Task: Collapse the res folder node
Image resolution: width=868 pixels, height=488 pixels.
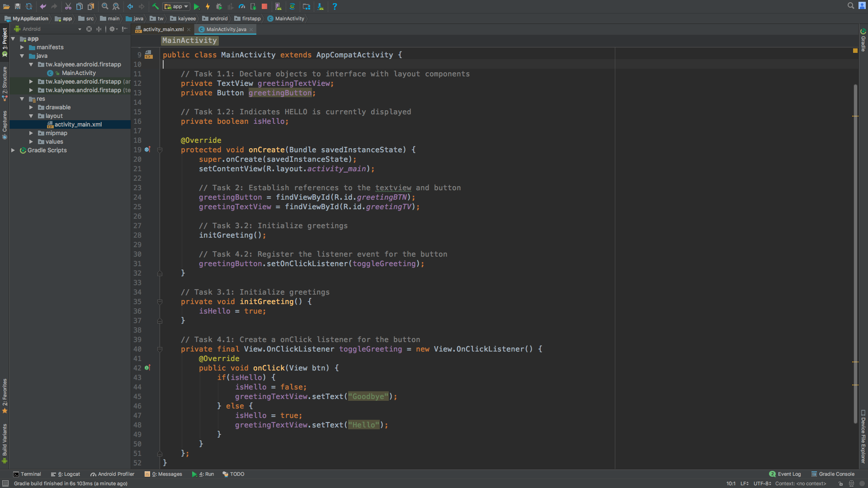Action: click(22, 99)
